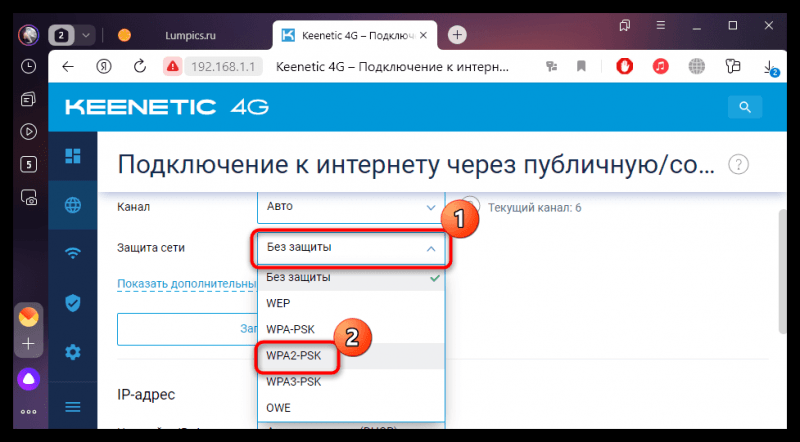
Task: Open the reading collections icon in the title bar
Action: point(624,25)
